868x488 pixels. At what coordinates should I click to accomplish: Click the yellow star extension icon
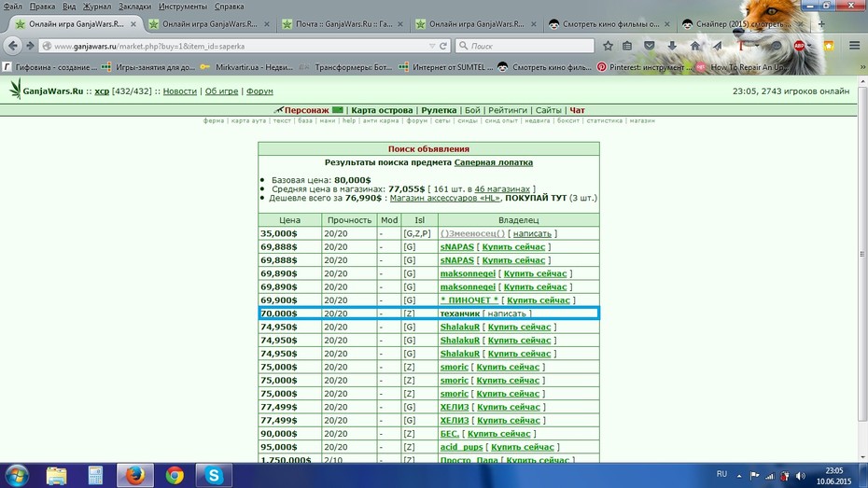click(x=829, y=46)
